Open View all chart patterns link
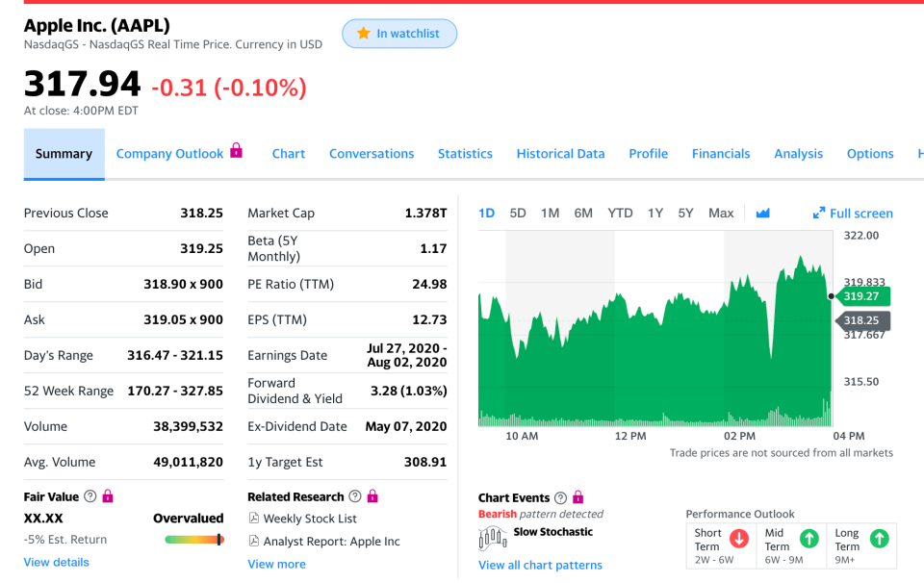 [540, 566]
